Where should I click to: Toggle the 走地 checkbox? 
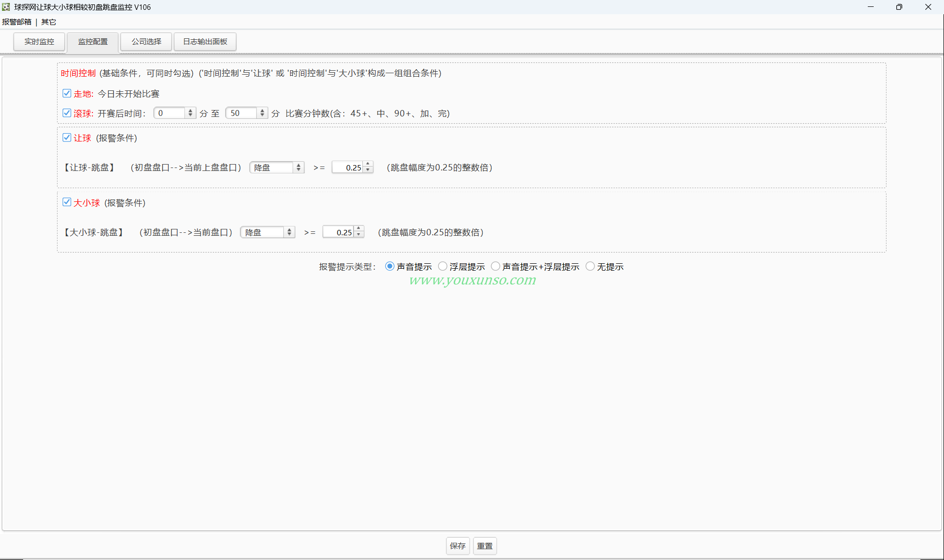click(67, 93)
